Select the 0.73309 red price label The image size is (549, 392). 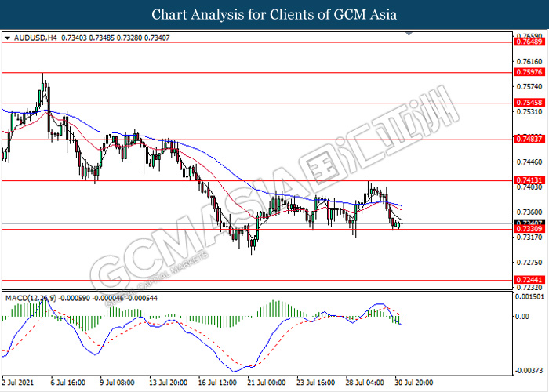pos(529,229)
